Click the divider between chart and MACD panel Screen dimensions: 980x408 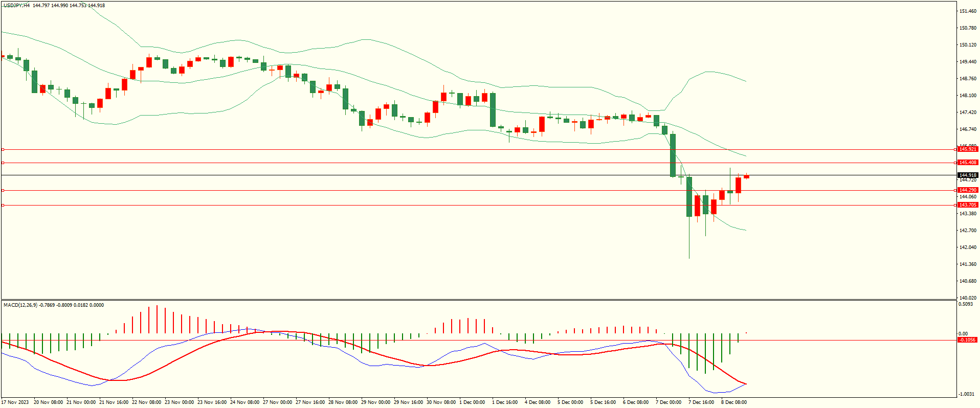(x=478, y=300)
